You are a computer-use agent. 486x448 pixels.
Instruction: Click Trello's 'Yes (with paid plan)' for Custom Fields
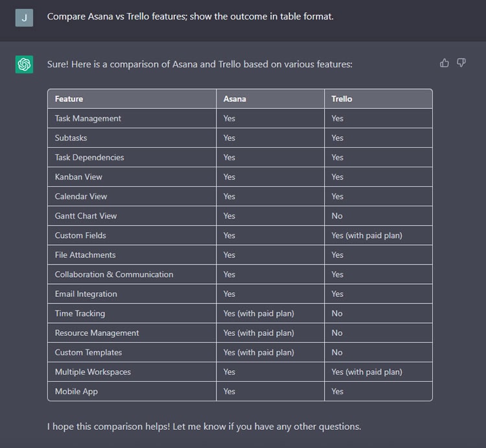pyautogui.click(x=367, y=235)
